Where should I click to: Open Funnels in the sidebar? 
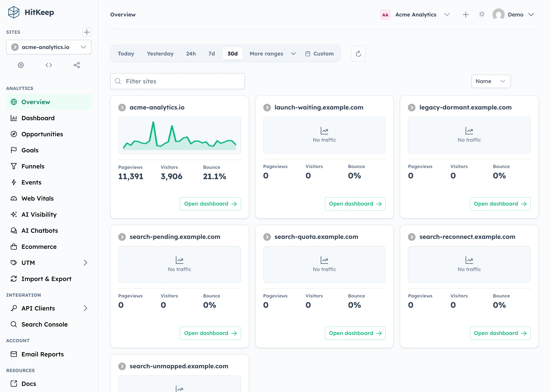(49, 166)
